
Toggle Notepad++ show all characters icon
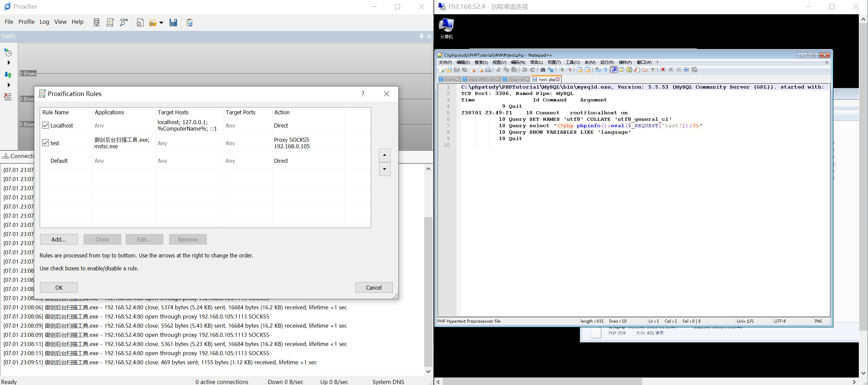[605, 70]
